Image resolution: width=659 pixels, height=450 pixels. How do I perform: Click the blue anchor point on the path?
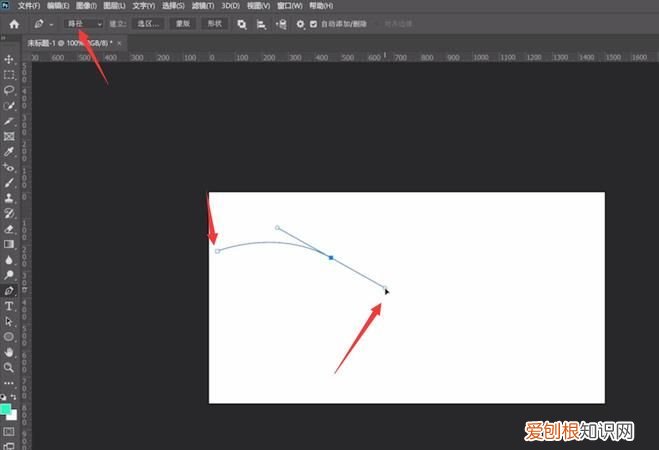click(330, 257)
